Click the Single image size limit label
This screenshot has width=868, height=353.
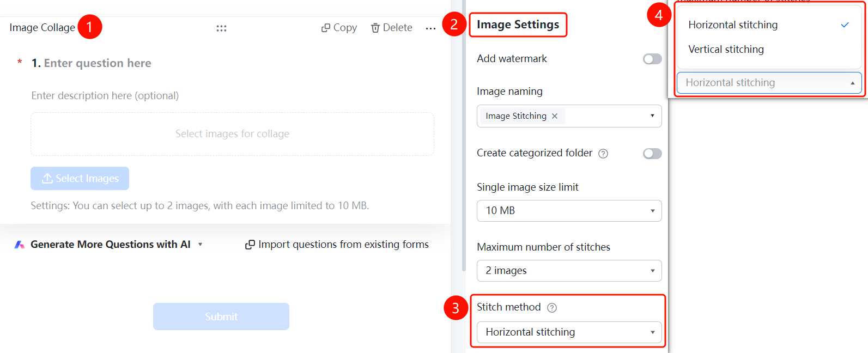coord(527,187)
